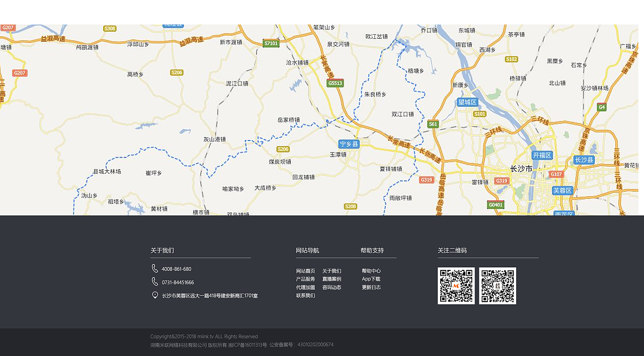Click the 网站导航 section heading
The height and width of the screenshot is (356, 644).
[x=307, y=250]
